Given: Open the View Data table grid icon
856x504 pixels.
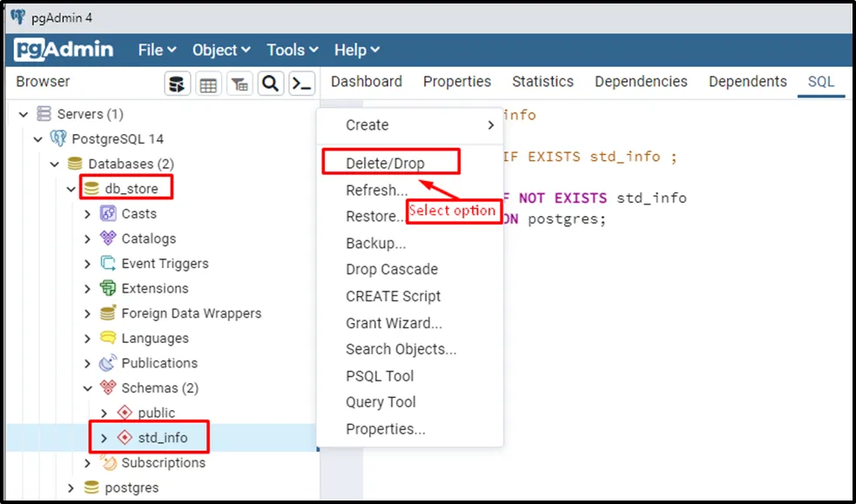Looking at the screenshot, I should (x=208, y=84).
